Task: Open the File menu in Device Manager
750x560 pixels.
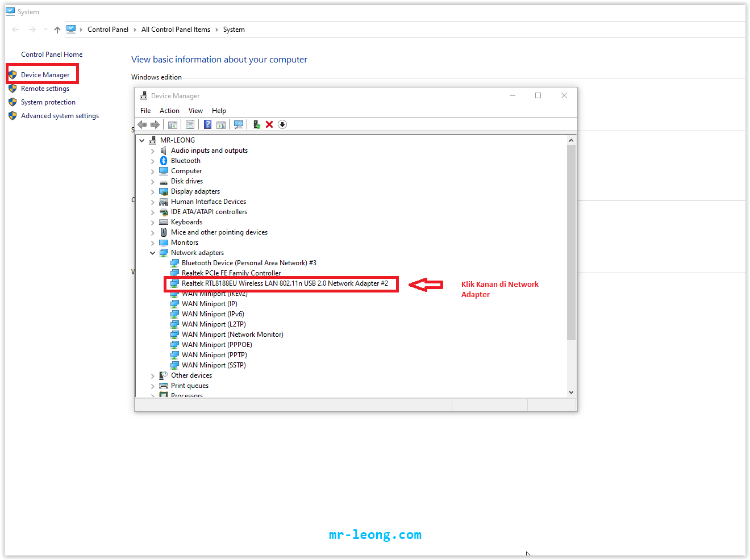Action: click(145, 111)
